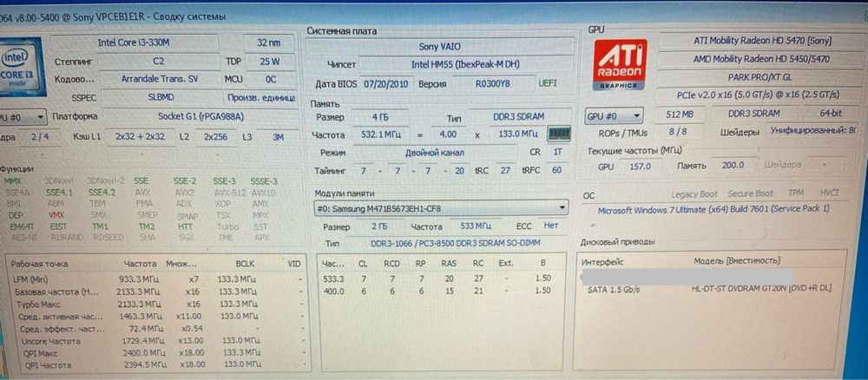Click the VMX feature flag
The image size is (868, 380).
pyautogui.click(x=56, y=214)
